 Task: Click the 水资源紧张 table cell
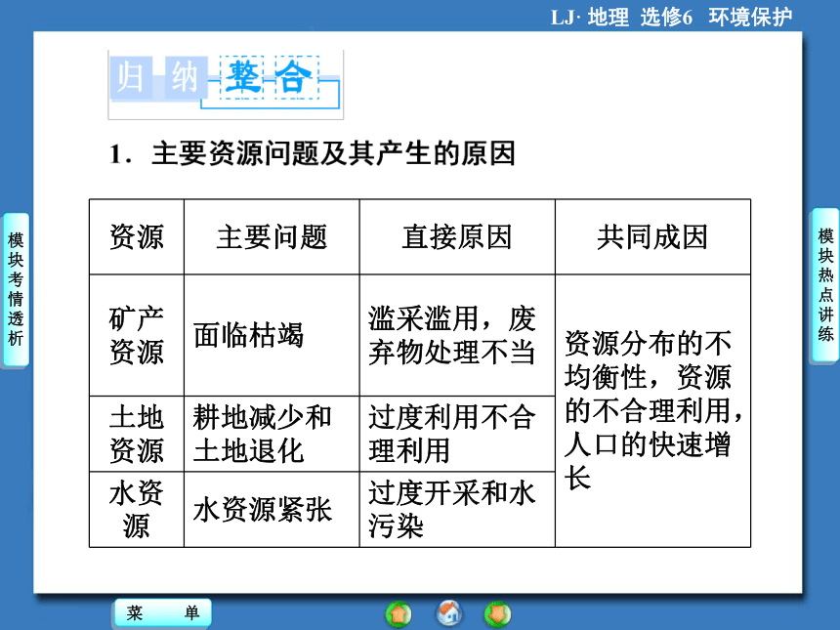pyautogui.click(x=272, y=510)
